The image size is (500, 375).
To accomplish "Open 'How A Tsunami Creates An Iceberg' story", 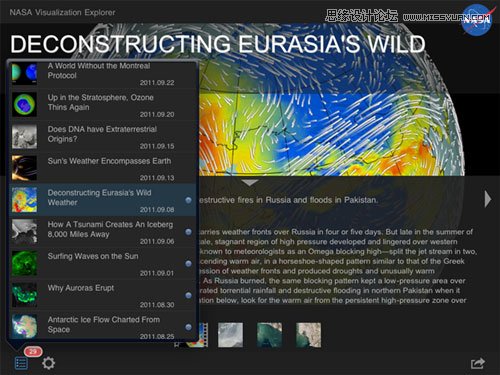I will 103,232.
